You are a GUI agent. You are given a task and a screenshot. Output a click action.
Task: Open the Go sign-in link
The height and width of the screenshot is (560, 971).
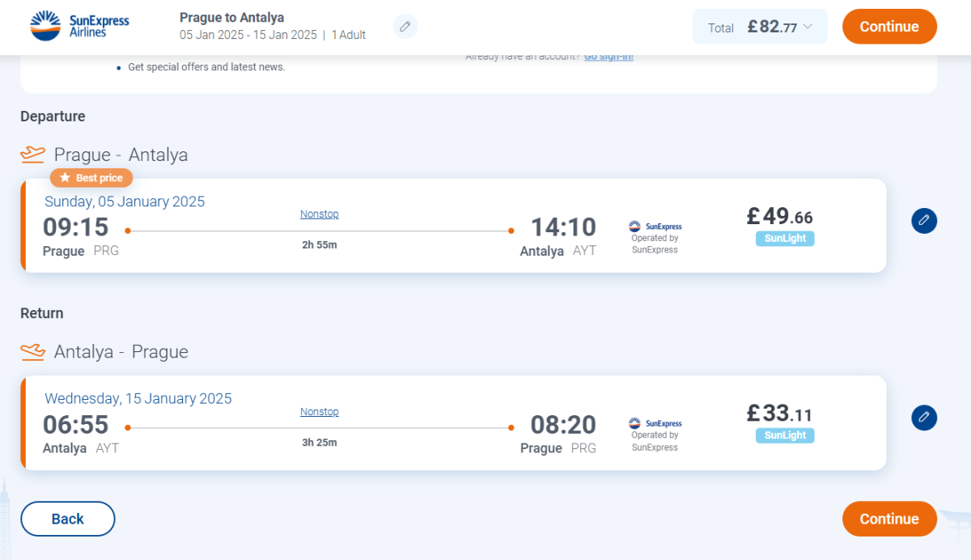coord(608,57)
